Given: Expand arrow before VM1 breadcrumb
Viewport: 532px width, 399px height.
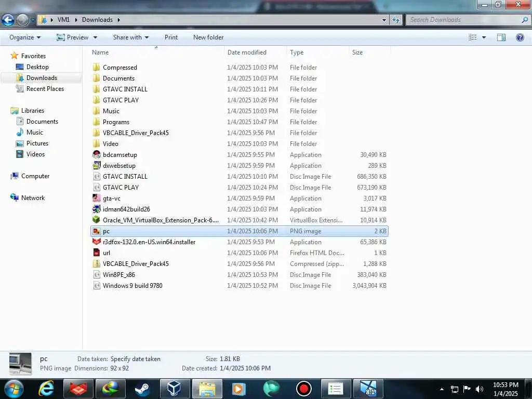Looking at the screenshot, I should click(52, 20).
